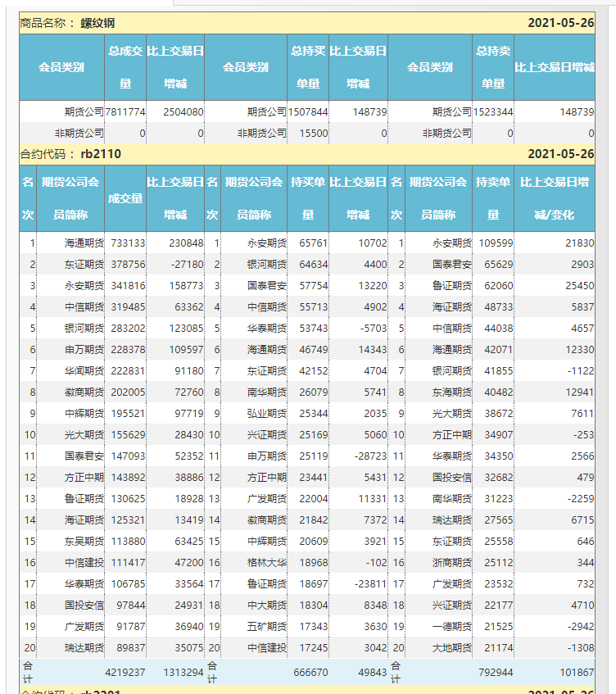Click the 弘业期货 member name cell
The width and height of the screenshot is (616, 694).
pyautogui.click(x=267, y=413)
